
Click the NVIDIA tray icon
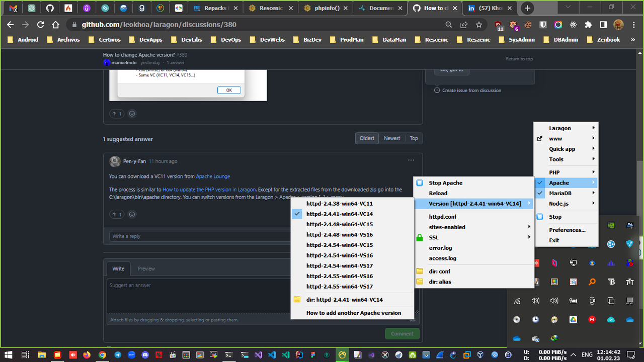611,226
